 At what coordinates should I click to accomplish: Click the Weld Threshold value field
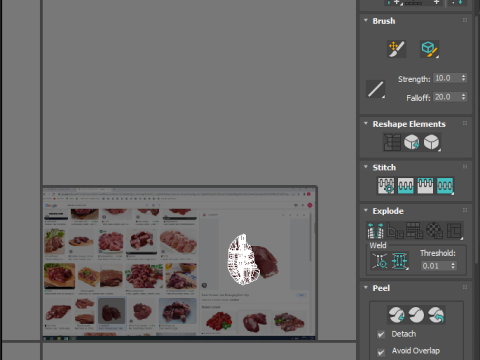point(435,266)
